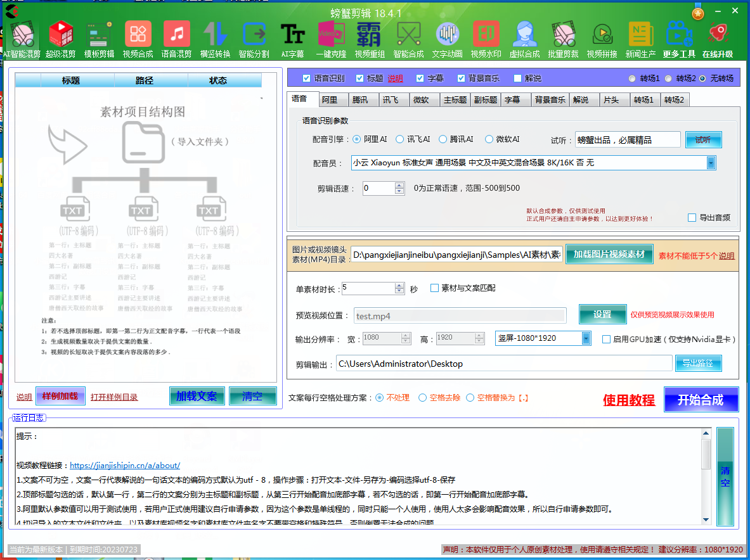The image size is (750, 560).
Task: Open the 超级混剪 tool icon
Action: pos(61,39)
